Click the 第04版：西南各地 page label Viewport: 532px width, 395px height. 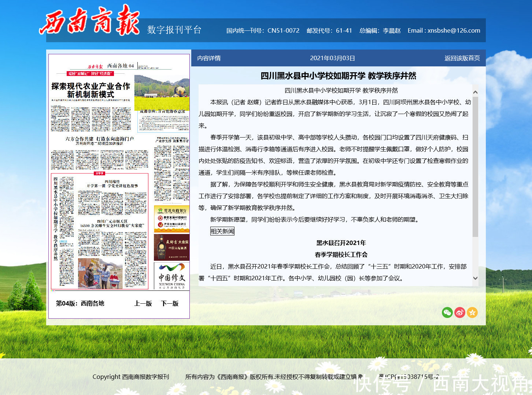[81, 303]
